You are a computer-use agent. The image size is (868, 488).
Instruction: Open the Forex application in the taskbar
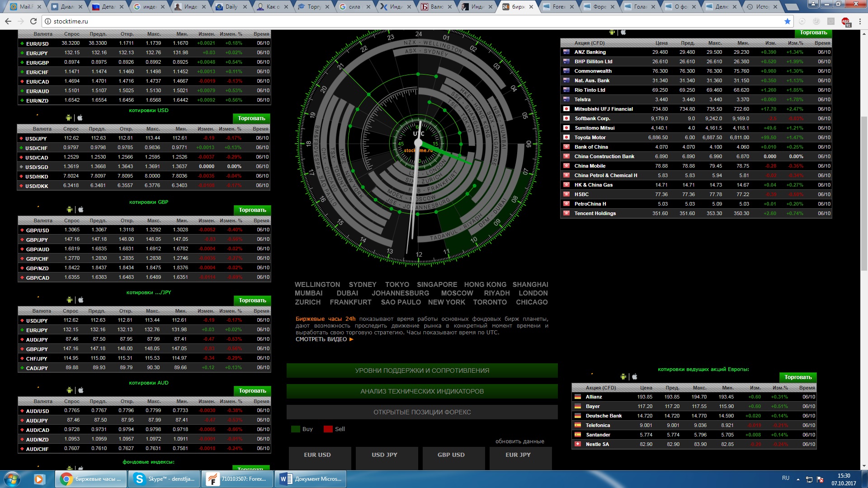click(238, 479)
